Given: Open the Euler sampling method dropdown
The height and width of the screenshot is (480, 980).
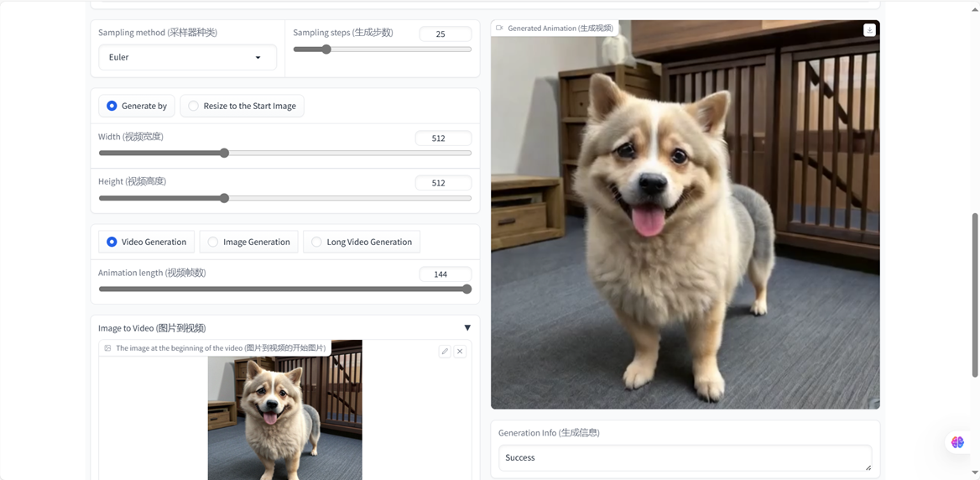Looking at the screenshot, I should tap(187, 57).
